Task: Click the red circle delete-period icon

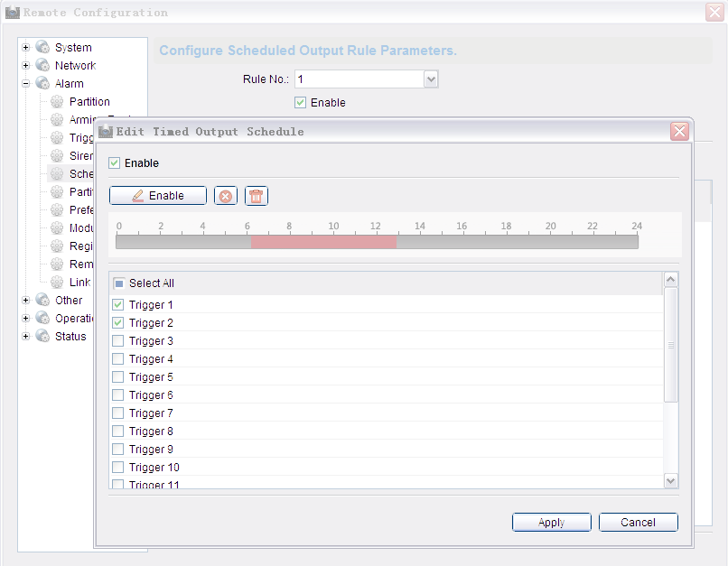Action: coord(226,196)
